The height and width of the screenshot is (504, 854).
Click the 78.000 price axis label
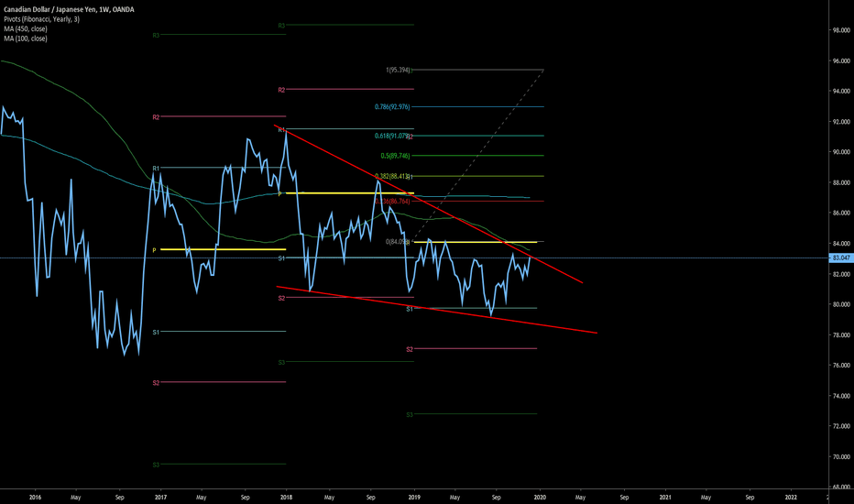click(840, 335)
